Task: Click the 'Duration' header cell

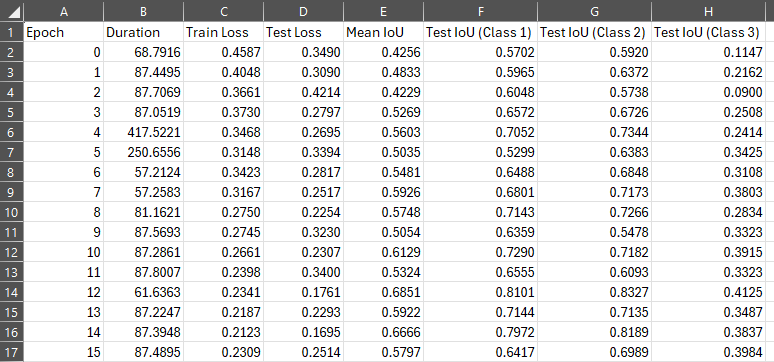Action: pos(143,32)
